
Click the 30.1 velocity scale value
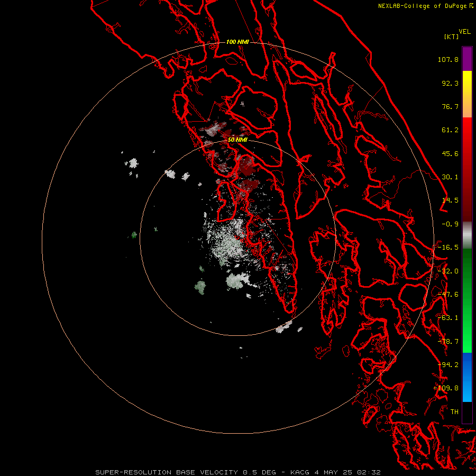click(x=450, y=177)
